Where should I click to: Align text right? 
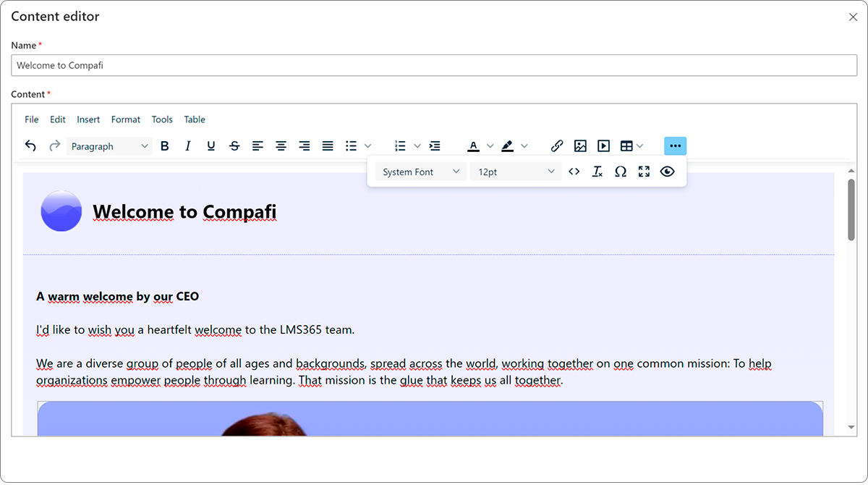[x=305, y=146]
